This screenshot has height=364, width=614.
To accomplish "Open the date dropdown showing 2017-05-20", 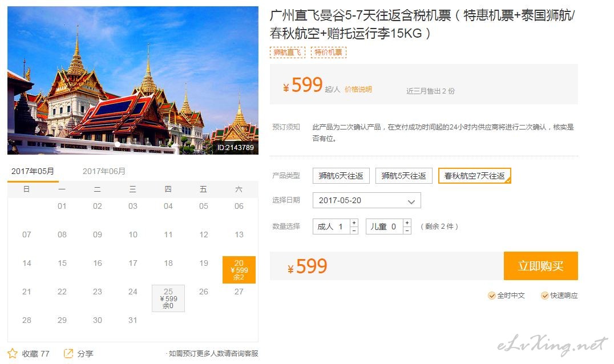I will pos(367,200).
